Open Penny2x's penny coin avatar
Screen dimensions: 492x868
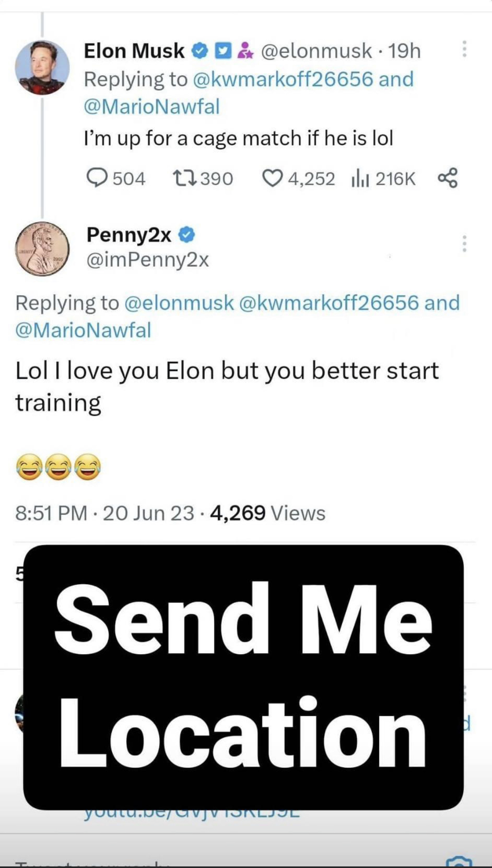click(42, 249)
